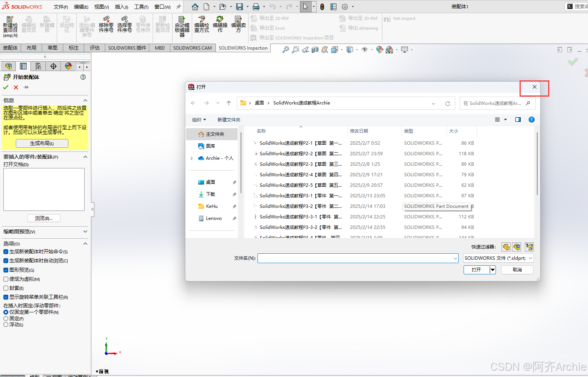This screenshot has height=377, width=588.
Task: Click the Print icon in top toolbar
Action: (256, 7)
